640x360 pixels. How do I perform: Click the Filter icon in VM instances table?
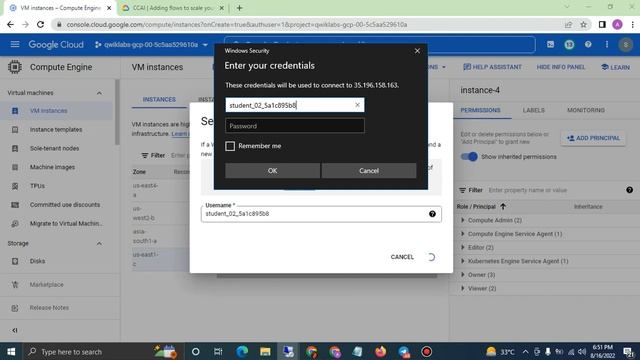coord(144,156)
